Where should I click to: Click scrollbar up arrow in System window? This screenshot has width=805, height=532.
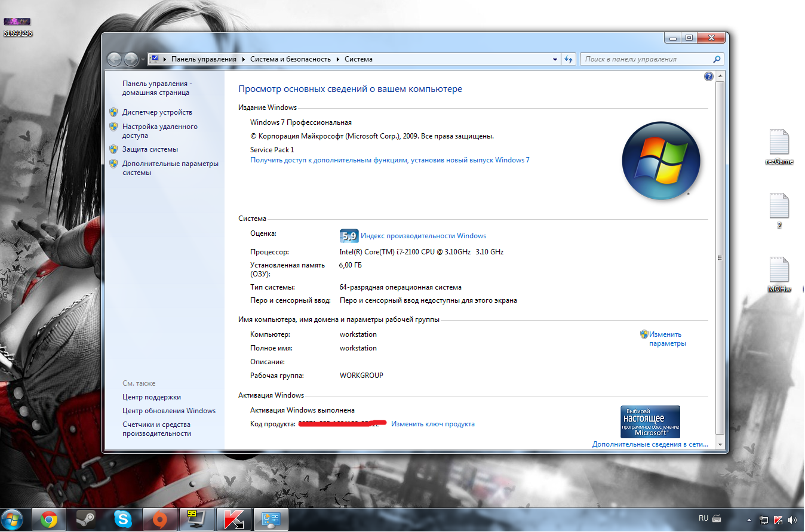pyautogui.click(x=720, y=76)
